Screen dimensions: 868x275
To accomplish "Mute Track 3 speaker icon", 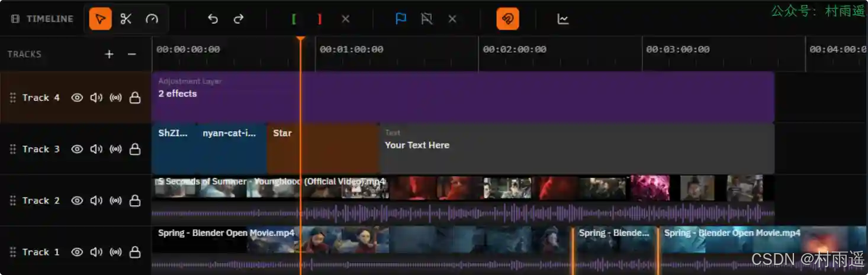I will click(x=96, y=149).
